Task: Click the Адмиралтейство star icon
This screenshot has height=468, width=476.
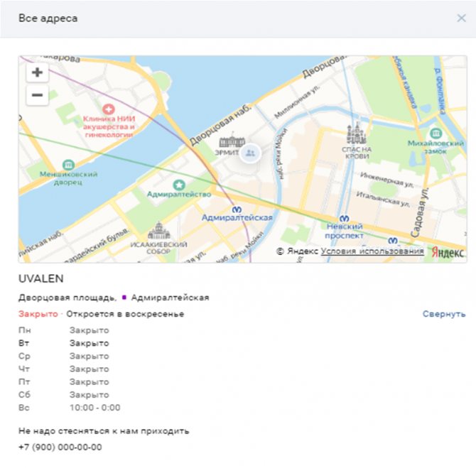Action: pyautogui.click(x=178, y=184)
